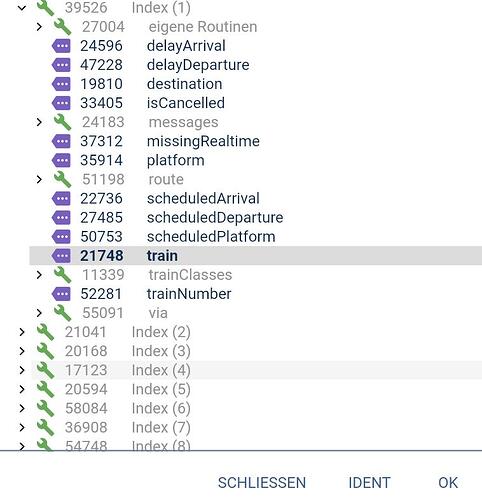Select the tag icon for isCancelled
The image size is (482, 500).
pyautogui.click(x=61, y=103)
